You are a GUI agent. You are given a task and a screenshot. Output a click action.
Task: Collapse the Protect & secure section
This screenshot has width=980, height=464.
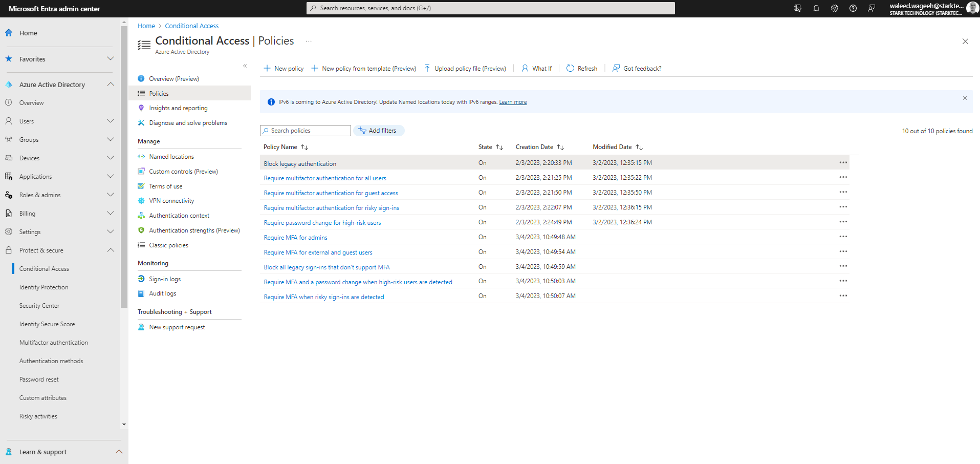tap(111, 250)
